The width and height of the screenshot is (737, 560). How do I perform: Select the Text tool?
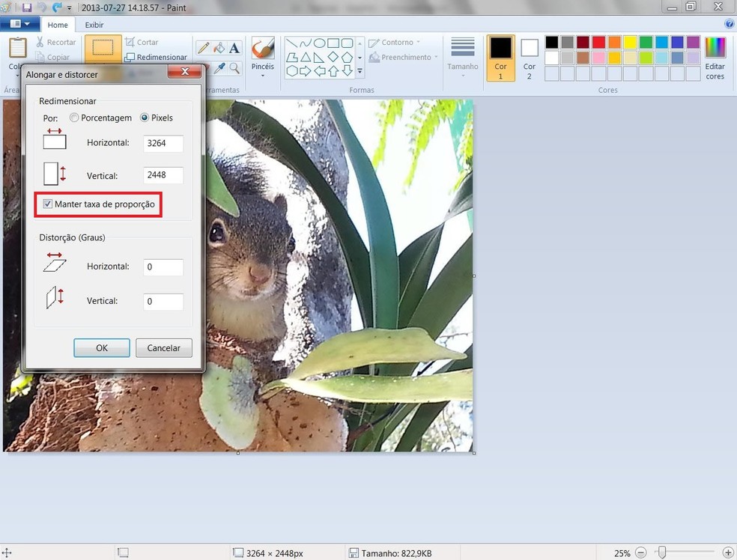pos(234,48)
